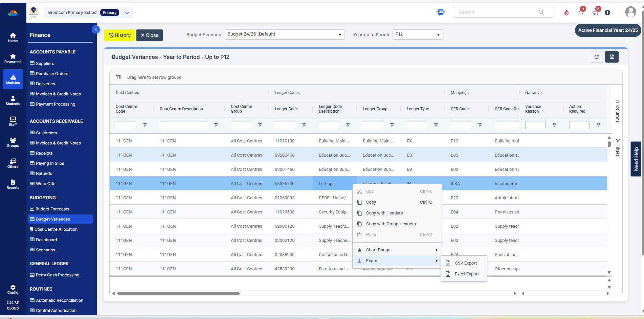This screenshot has width=644, height=319.
Task: Click the refresh icon in Budget Variances header
Action: pyautogui.click(x=597, y=57)
